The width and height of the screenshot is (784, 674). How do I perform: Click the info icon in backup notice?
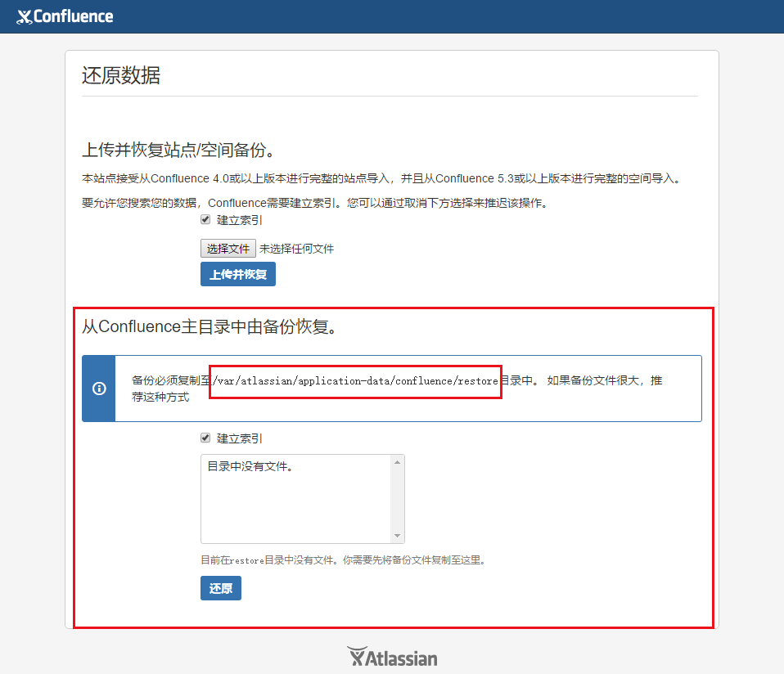pos(99,389)
